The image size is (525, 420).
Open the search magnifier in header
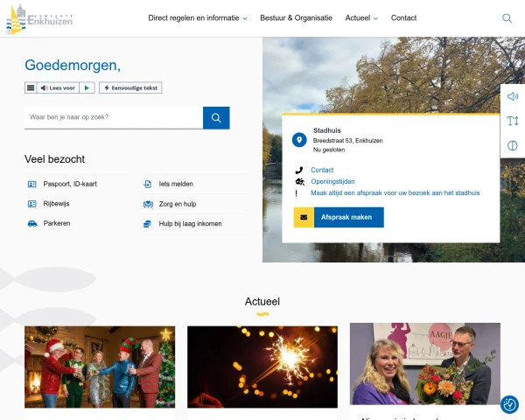pos(507,18)
